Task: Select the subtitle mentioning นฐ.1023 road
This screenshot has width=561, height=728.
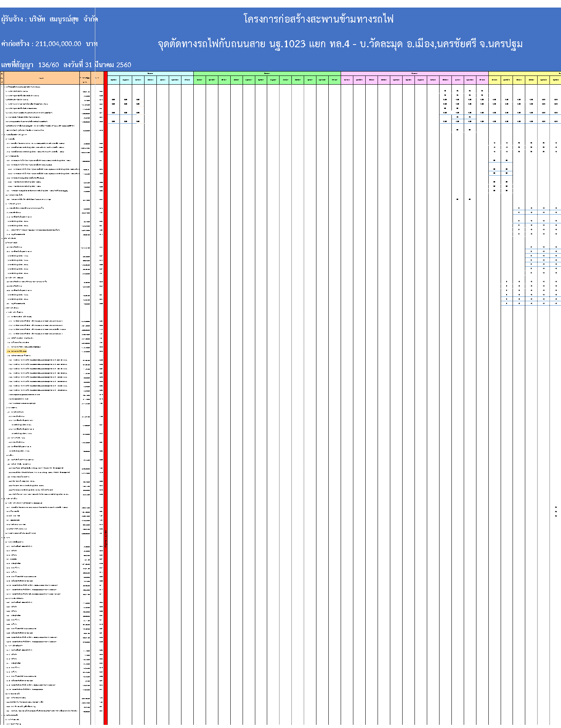Action: point(340,44)
